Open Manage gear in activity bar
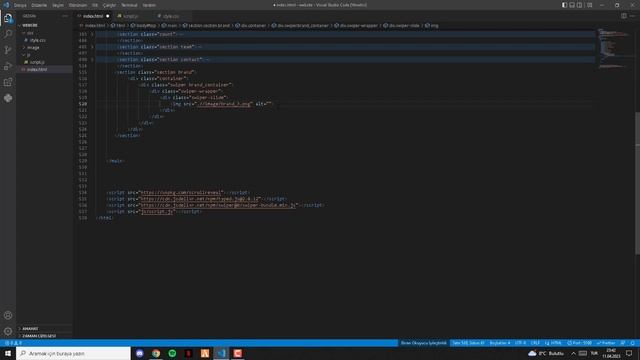Viewport: 640px width, 360px height. click(8, 331)
